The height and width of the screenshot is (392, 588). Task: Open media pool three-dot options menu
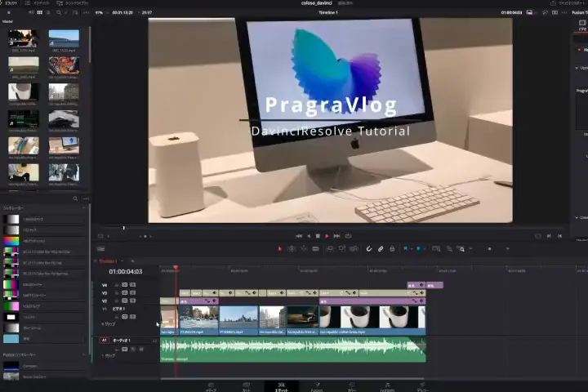coord(87,12)
